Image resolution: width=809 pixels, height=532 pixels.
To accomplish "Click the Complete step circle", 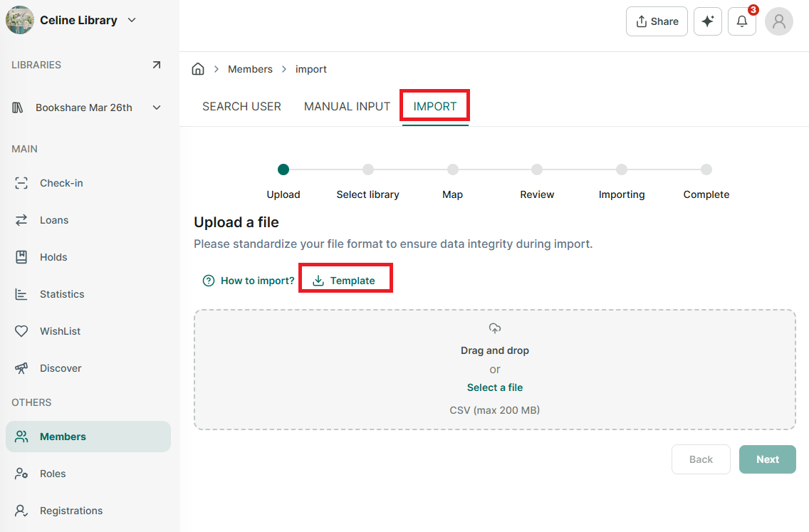I will (706, 169).
